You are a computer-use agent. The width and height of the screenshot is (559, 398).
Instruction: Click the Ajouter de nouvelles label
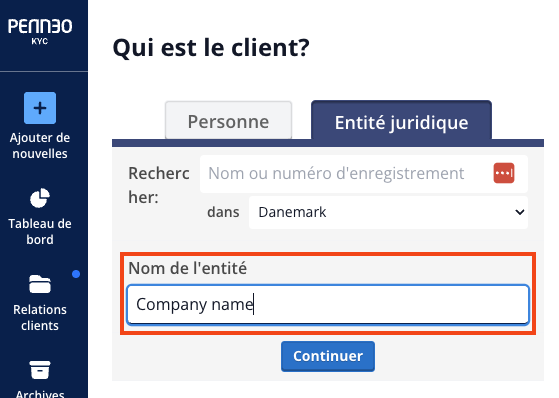pos(40,146)
